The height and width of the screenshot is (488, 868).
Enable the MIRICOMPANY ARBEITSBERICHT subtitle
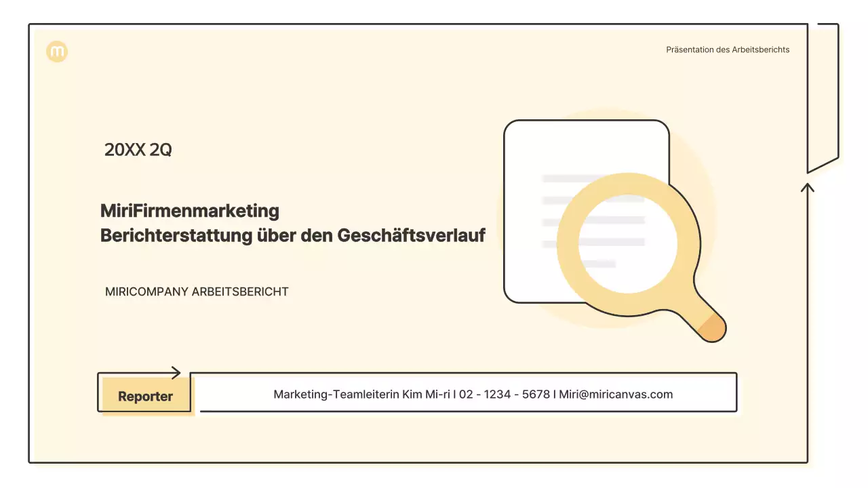coord(197,291)
